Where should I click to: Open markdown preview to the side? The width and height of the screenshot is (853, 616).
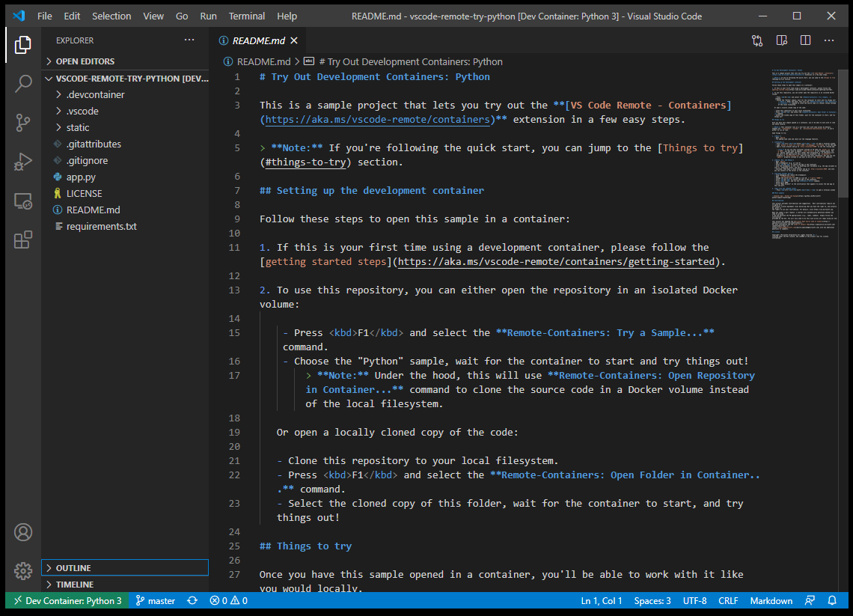pyautogui.click(x=782, y=41)
